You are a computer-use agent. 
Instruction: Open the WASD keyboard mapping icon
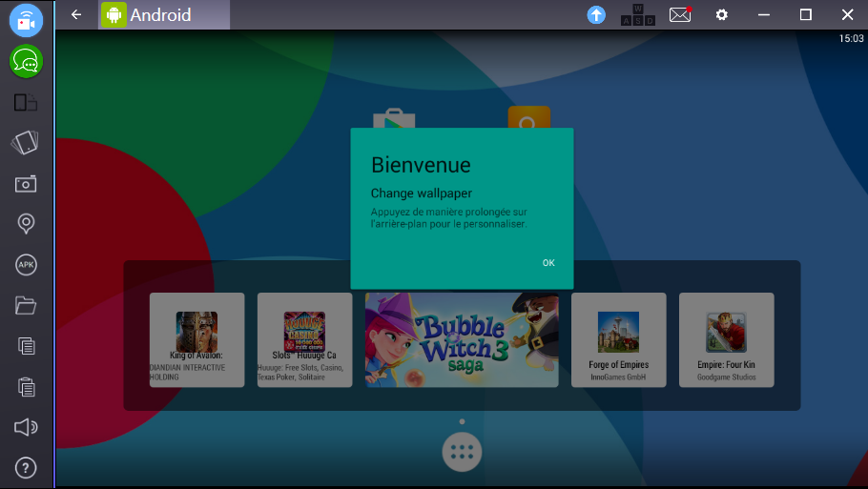pos(637,15)
